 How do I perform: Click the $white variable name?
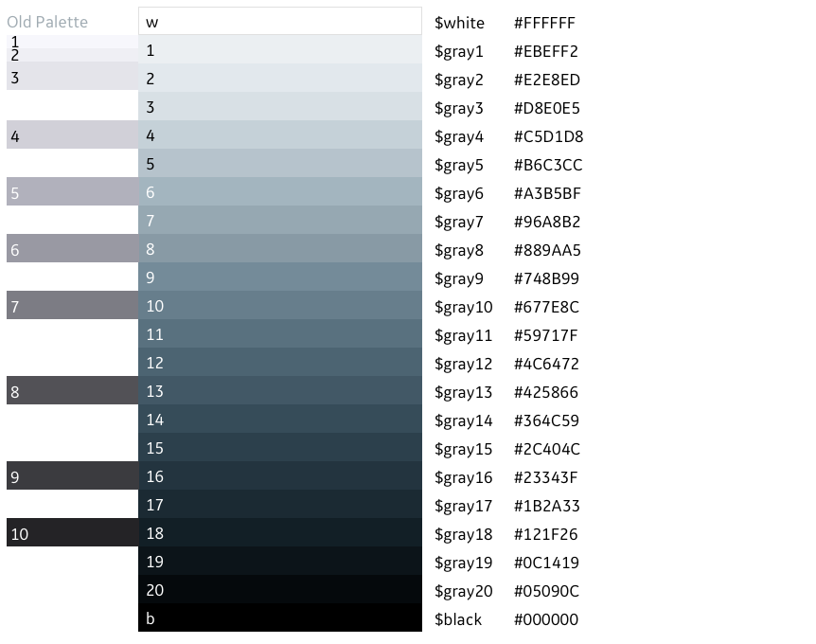(459, 23)
